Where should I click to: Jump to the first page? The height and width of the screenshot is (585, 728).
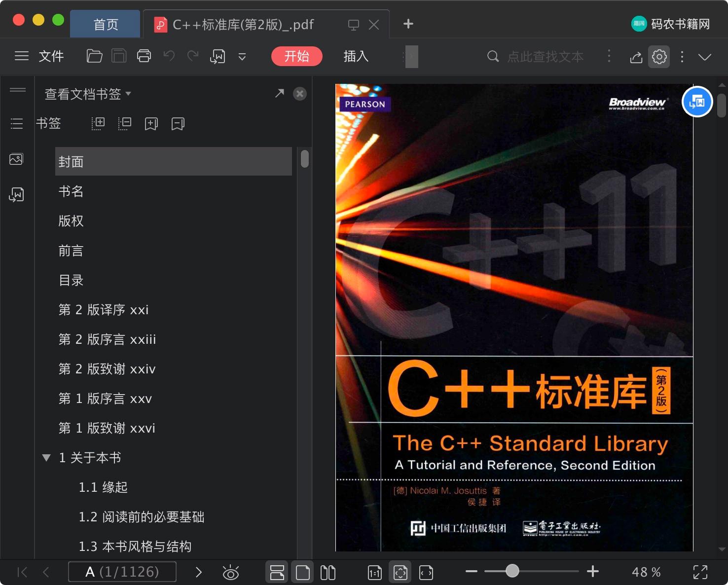22,572
